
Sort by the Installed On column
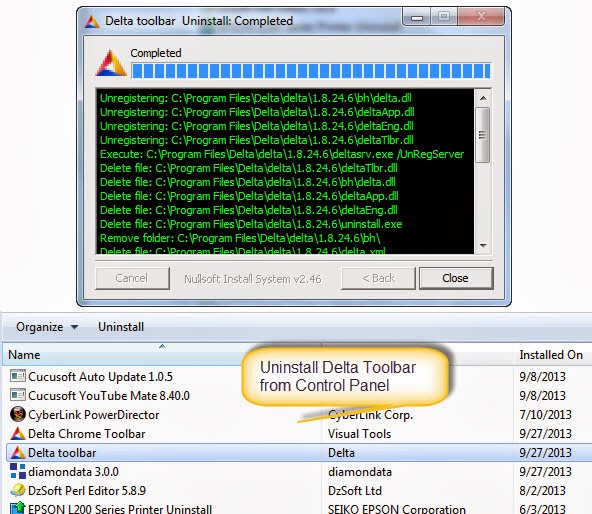551,355
